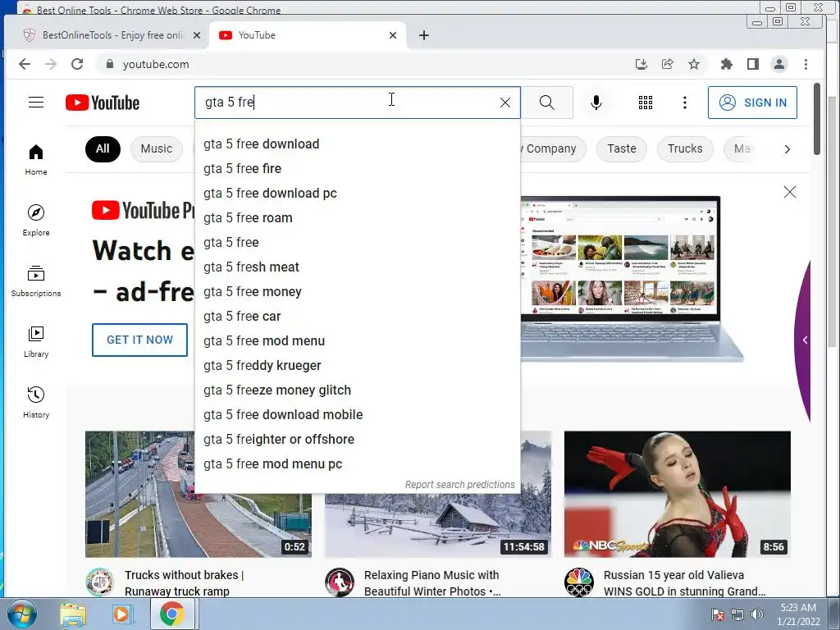Screen dimensions: 840x630
Task: Choose suggestion 'gta 5 free download pc'
Action: 357,194
